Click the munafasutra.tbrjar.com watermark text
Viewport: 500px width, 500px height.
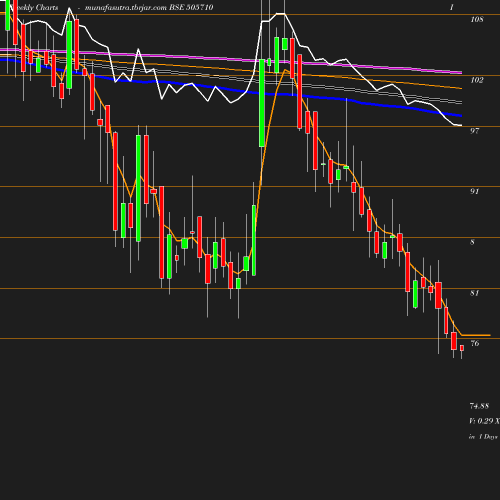point(126,8)
